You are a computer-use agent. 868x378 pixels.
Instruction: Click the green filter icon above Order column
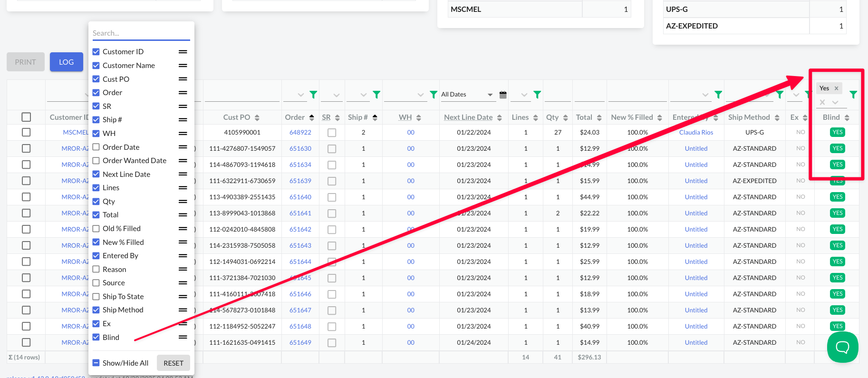(313, 95)
